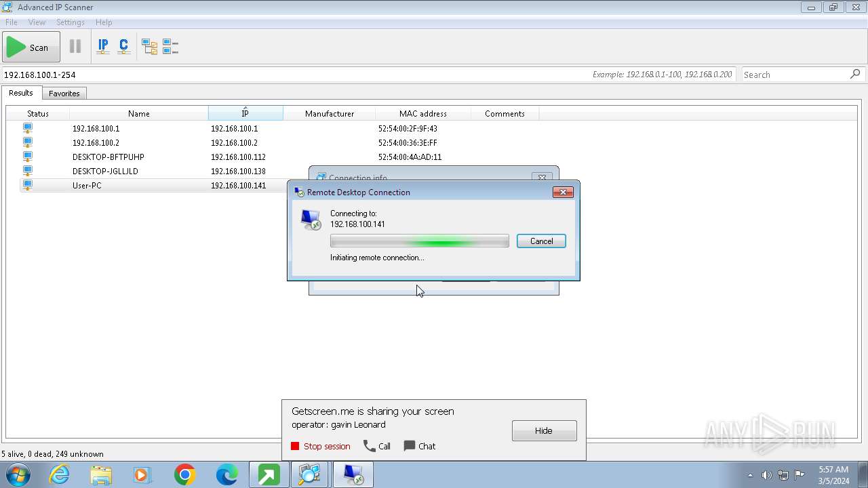
Task: Cancel the Remote Desktop connection
Action: tap(541, 241)
